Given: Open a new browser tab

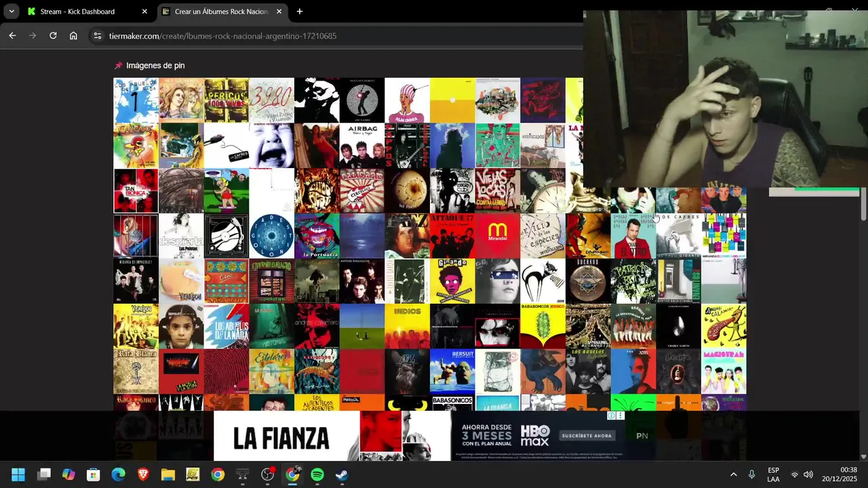Looking at the screenshot, I should click(300, 12).
